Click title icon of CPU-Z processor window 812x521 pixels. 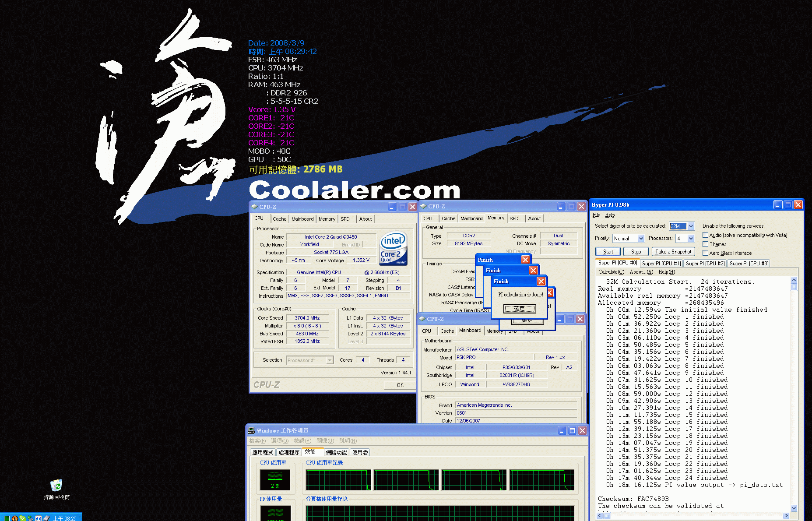[254, 207]
